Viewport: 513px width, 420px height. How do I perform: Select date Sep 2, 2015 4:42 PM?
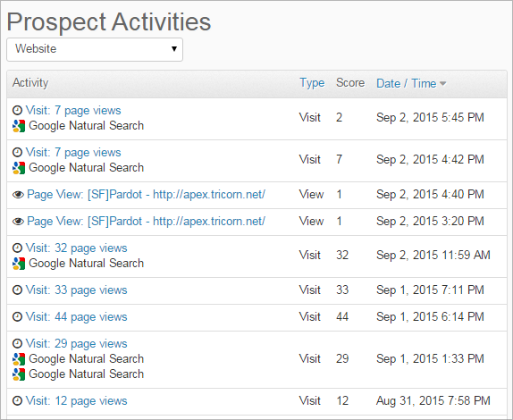pyautogui.click(x=430, y=159)
